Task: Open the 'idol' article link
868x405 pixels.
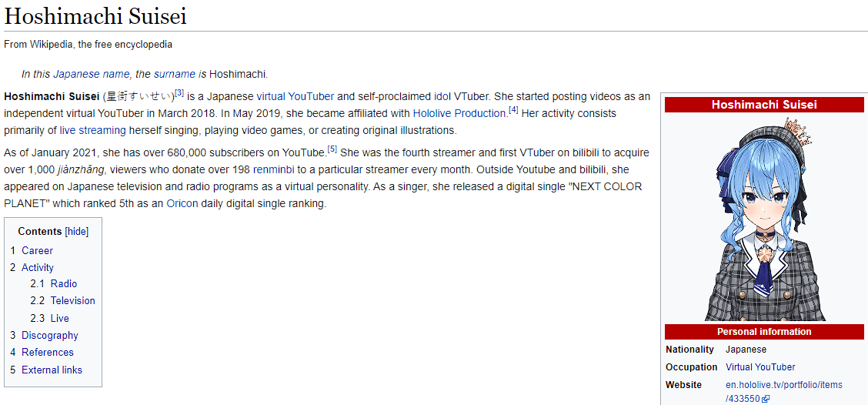Action: point(442,96)
